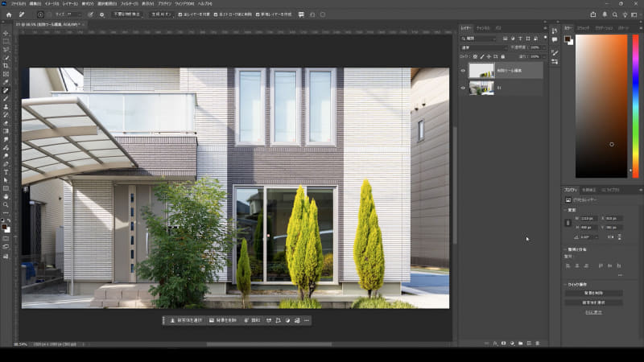Open notifications bell at top right
The width and height of the screenshot is (644, 362).
pos(605,14)
